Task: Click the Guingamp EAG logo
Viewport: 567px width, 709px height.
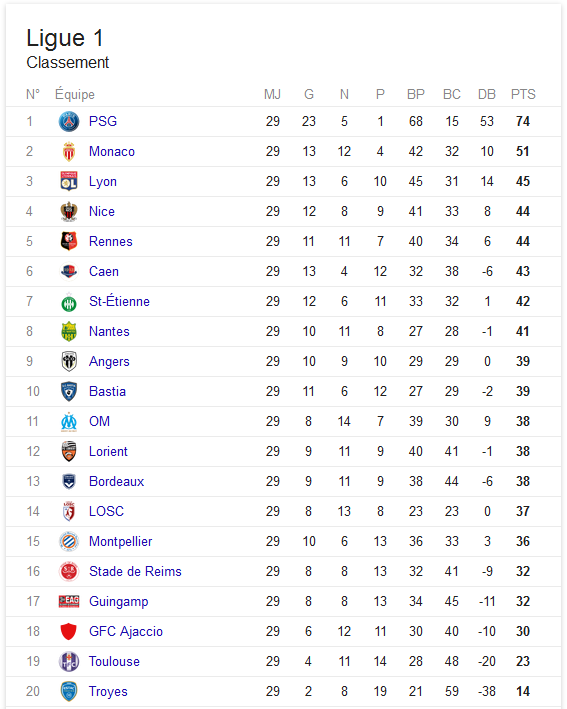Action: [x=69, y=601]
